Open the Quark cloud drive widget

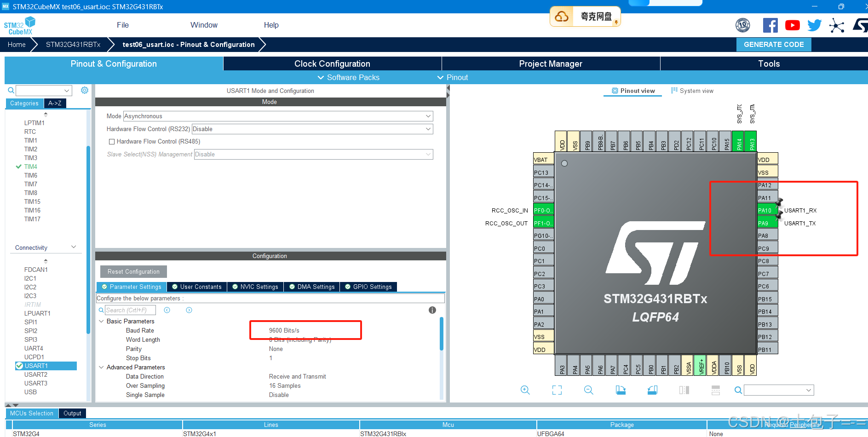pyautogui.click(x=585, y=17)
